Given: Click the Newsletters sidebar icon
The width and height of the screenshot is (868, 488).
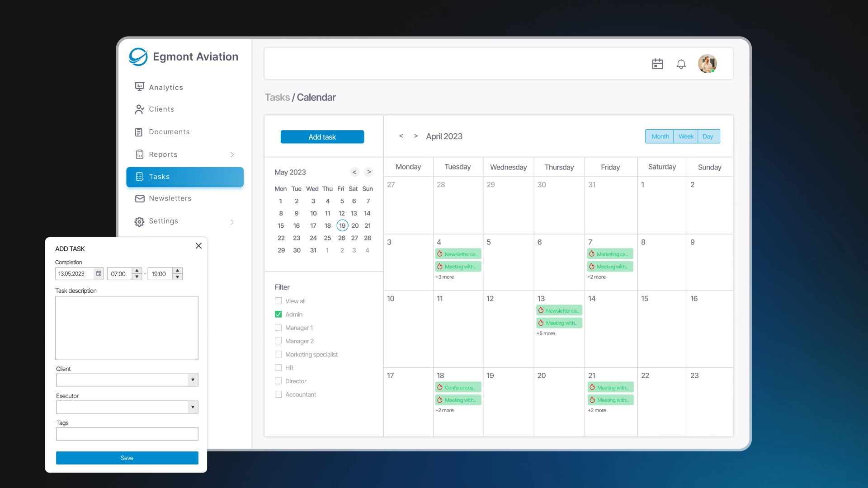Looking at the screenshot, I should pos(140,198).
